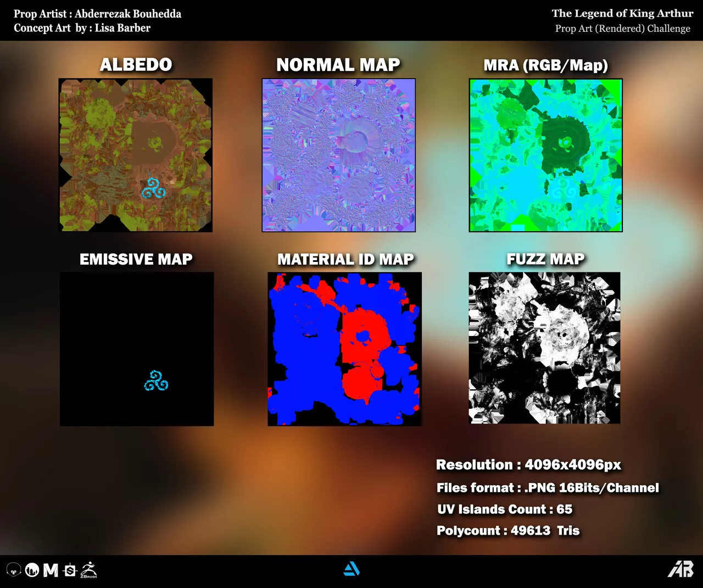Click the 'The Legend of King Arthur' title

tap(622, 14)
